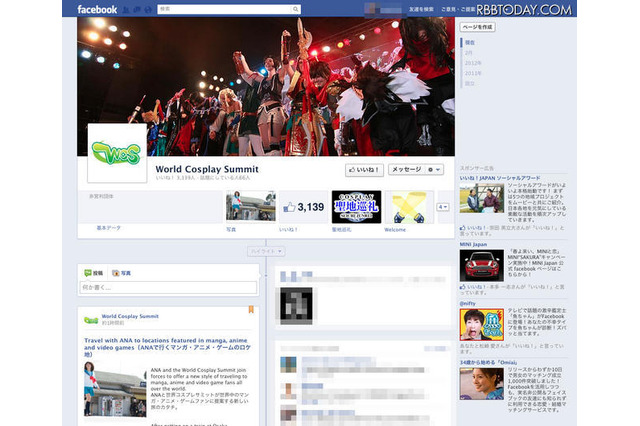The image size is (640, 426).
Task: Type in the 何か書く status field
Action: click(x=166, y=287)
